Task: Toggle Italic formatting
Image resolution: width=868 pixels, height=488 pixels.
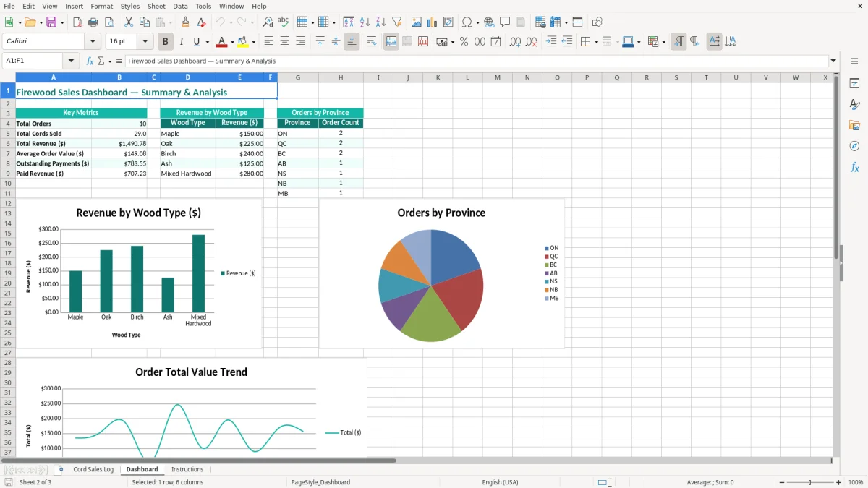Action: (x=182, y=42)
